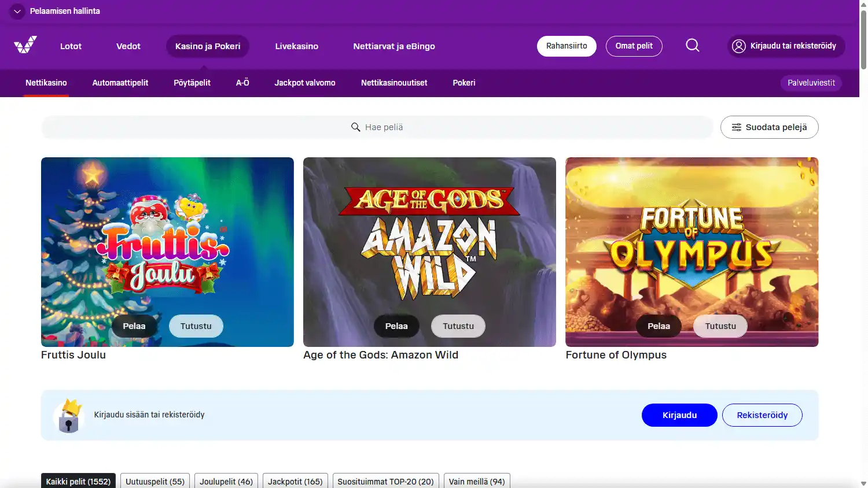The width and height of the screenshot is (868, 488).
Task: Open the Age of the Gods thumbnail
Action: click(429, 243)
